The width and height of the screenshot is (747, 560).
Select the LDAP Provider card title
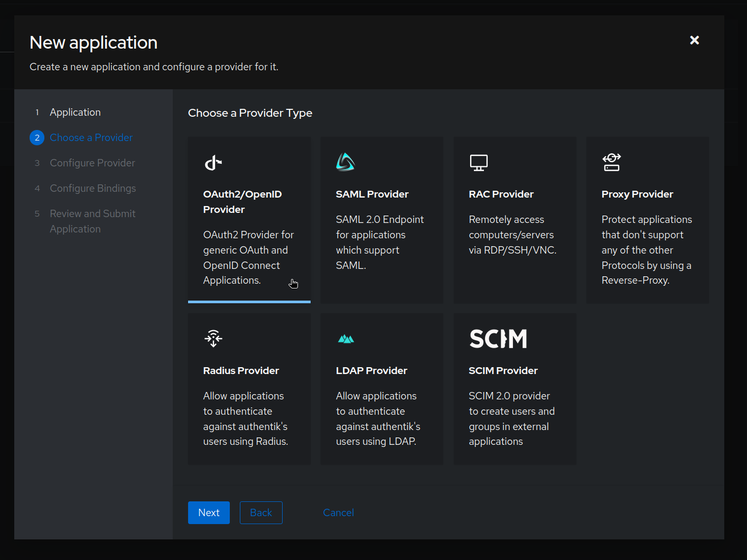pyautogui.click(x=372, y=370)
